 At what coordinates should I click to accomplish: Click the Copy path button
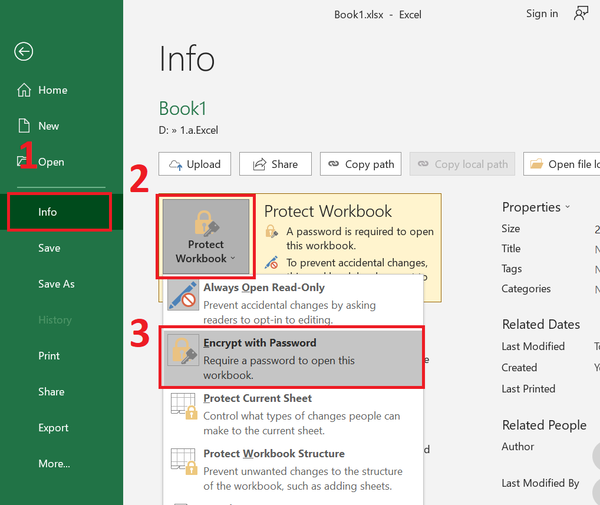coord(361,164)
